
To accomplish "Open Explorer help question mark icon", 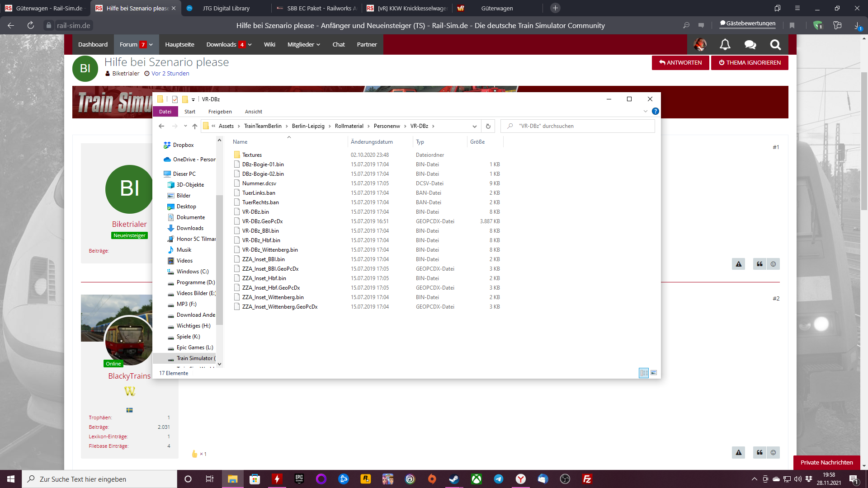I will [655, 111].
